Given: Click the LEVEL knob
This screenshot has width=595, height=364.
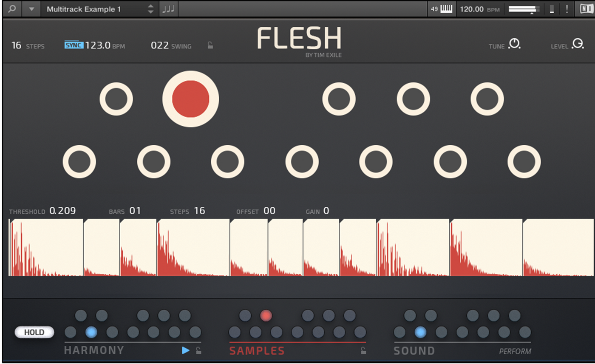Looking at the screenshot, I should tap(578, 44).
